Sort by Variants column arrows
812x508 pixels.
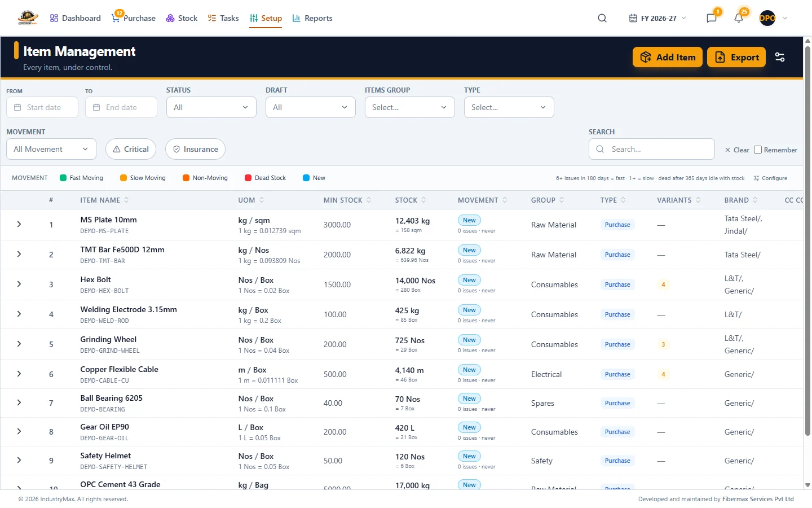point(698,200)
